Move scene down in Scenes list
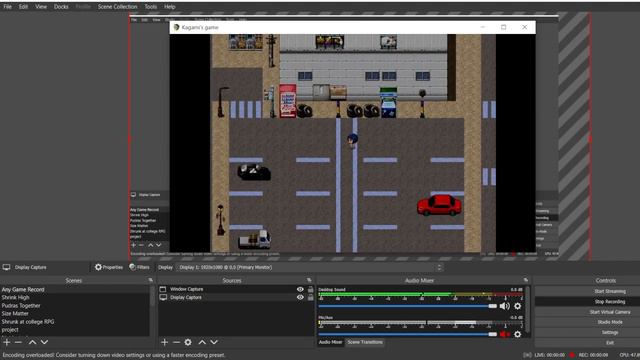Image resolution: width=640 pixels, height=360 pixels. coord(44,342)
